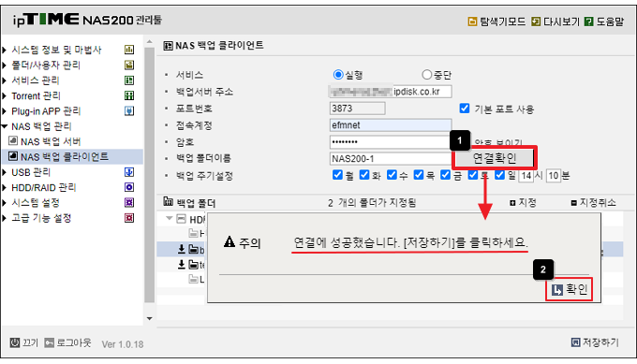Screen dimensions: 637x364
Task: Click the 서비스 관리 green icon
Action: pyautogui.click(x=129, y=80)
